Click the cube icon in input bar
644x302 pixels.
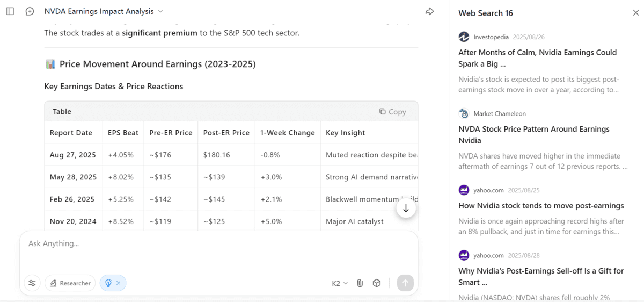point(377,283)
